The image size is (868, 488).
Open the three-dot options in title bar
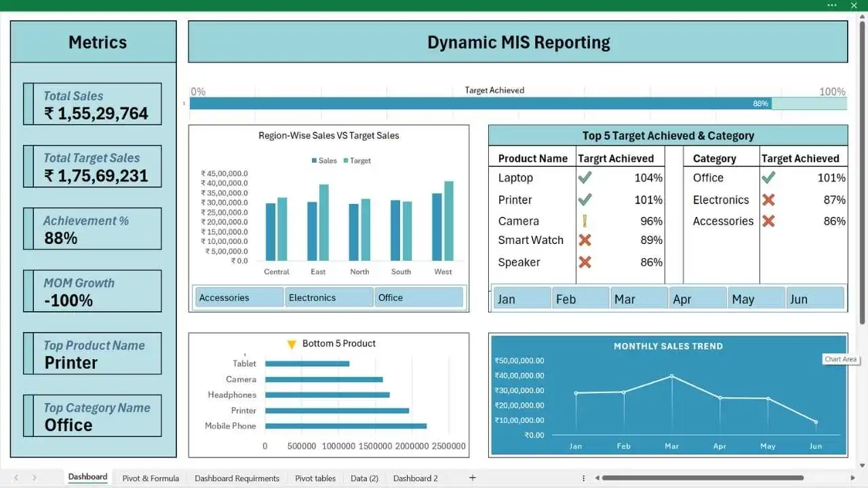pyautogui.click(x=832, y=5)
